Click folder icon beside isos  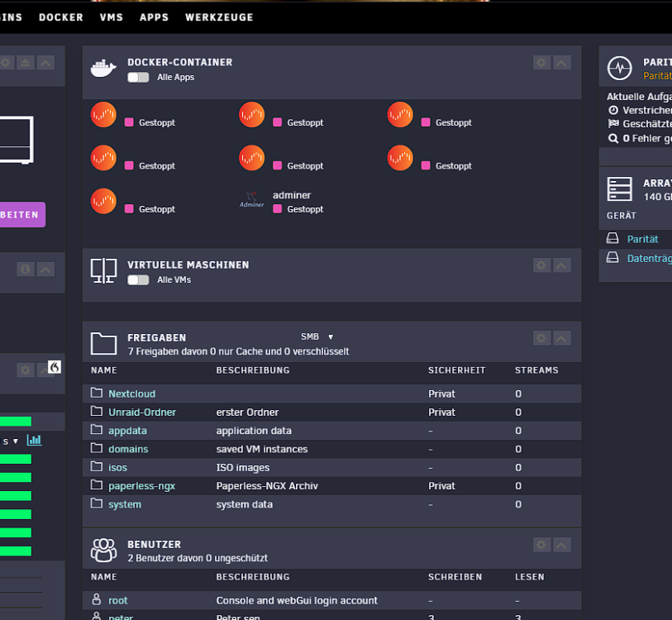tap(97, 466)
